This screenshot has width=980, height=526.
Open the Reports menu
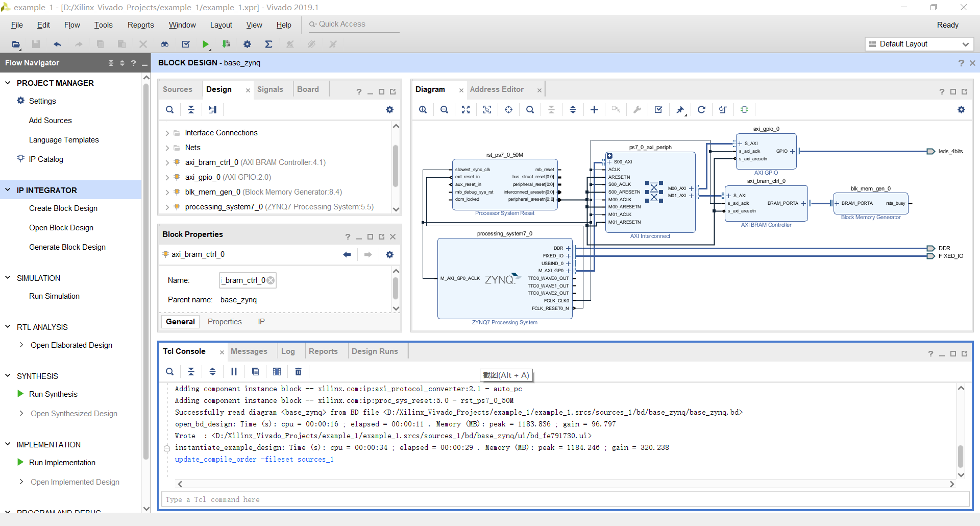140,25
